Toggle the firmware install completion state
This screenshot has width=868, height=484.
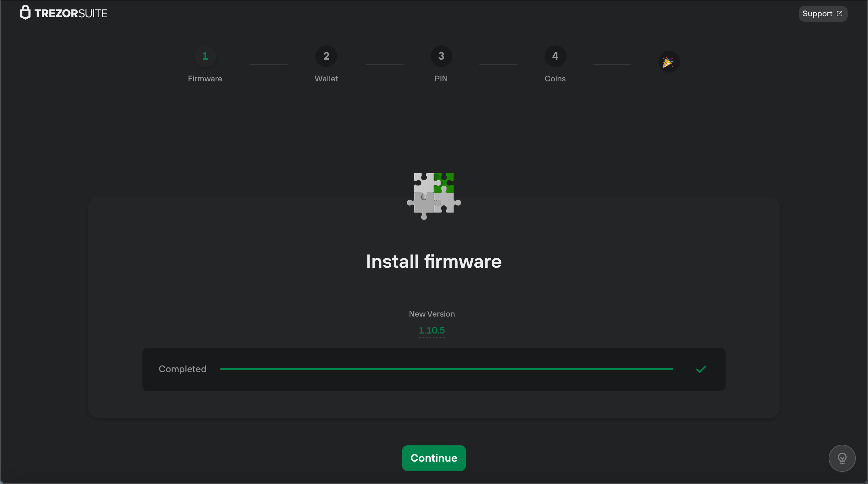coord(701,369)
